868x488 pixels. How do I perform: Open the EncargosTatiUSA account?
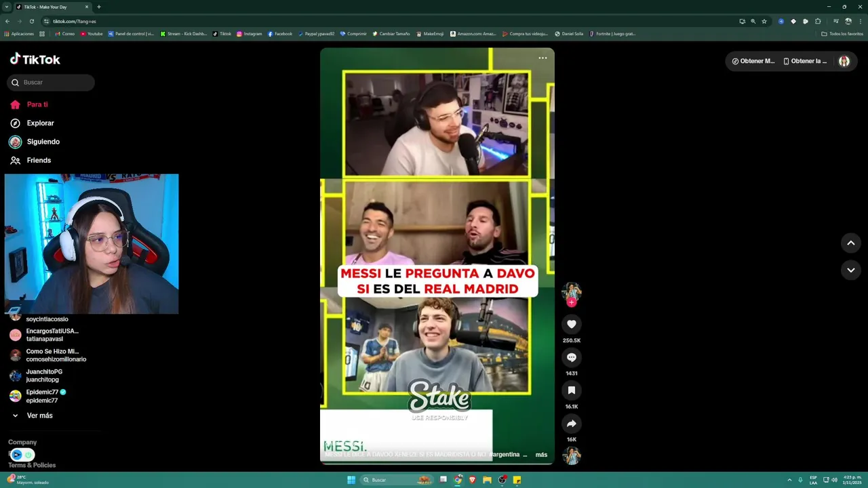pyautogui.click(x=45, y=335)
